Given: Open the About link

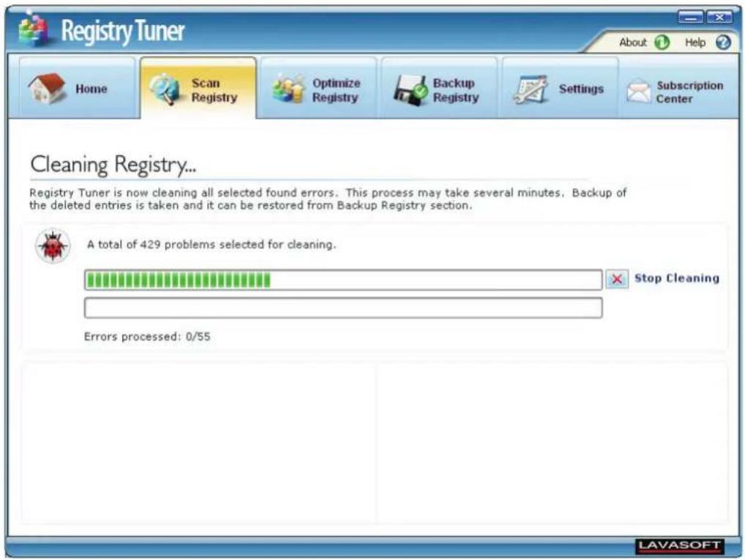Looking at the screenshot, I should click(632, 42).
